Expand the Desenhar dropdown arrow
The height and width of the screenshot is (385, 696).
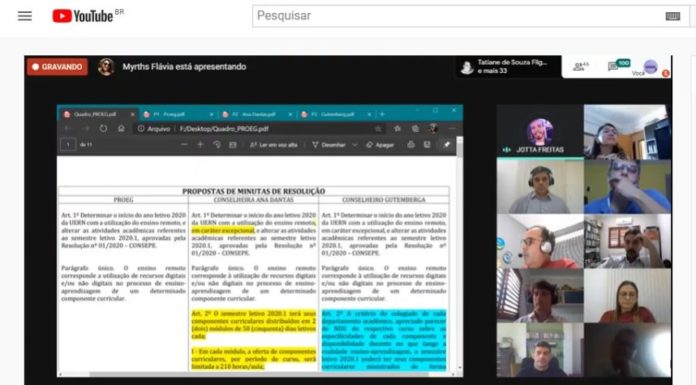(x=355, y=145)
